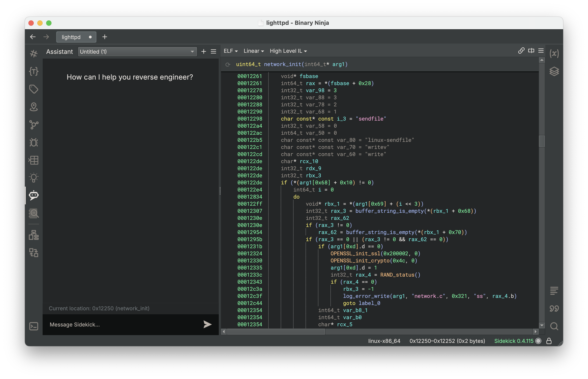Click the Message Sidekick input field
The width and height of the screenshot is (588, 379).
[123, 324]
